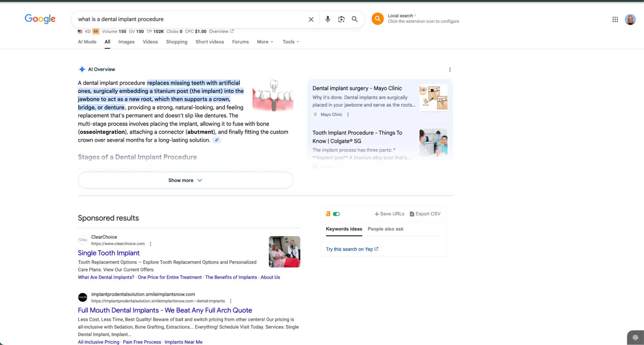Click the orange Local search extension icon
This screenshot has height=345, width=644.
tap(378, 19)
